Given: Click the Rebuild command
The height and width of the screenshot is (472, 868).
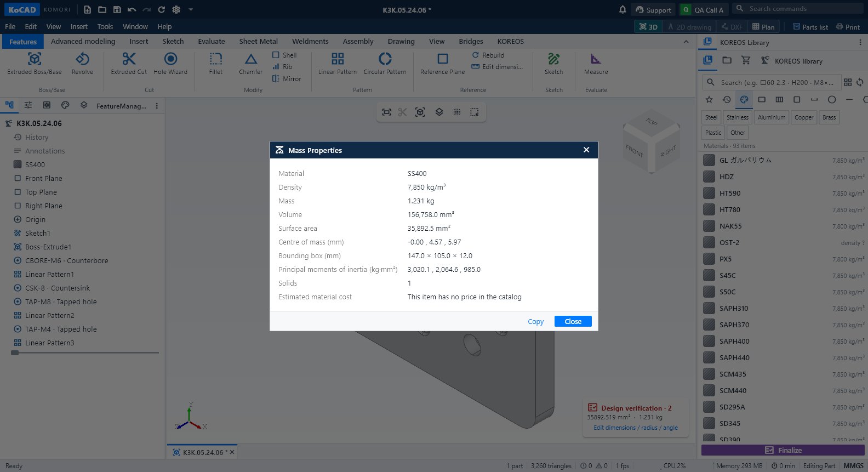Looking at the screenshot, I should tap(488, 55).
